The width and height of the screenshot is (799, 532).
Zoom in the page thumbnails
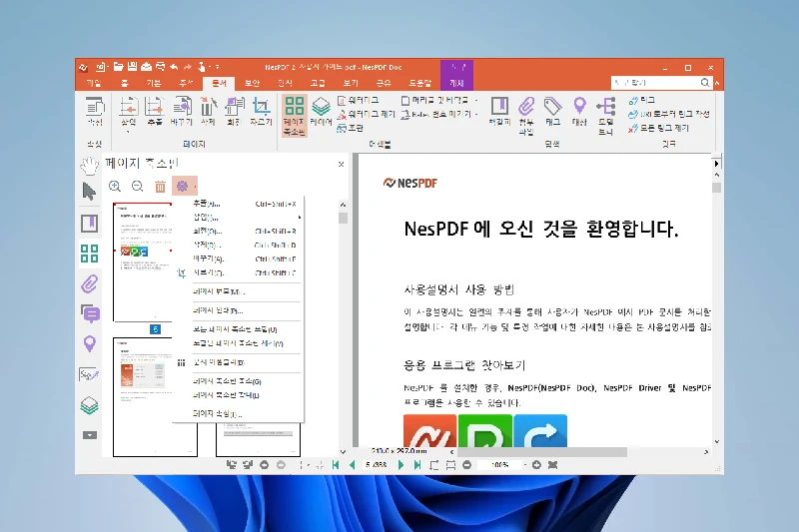click(x=115, y=187)
